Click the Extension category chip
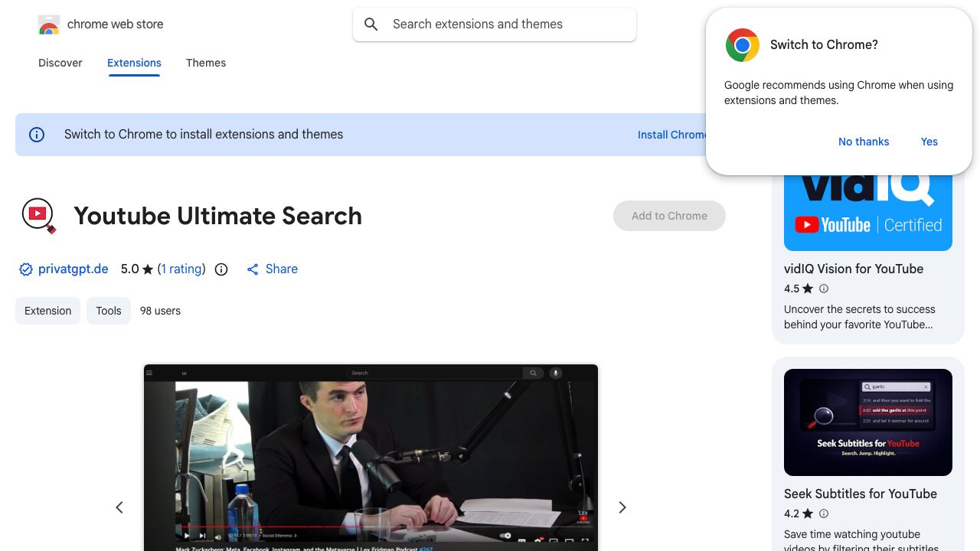The image size is (980, 551). (47, 311)
